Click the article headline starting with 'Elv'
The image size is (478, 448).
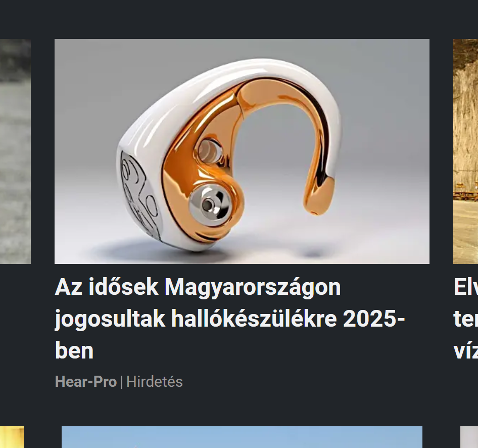click(x=466, y=287)
